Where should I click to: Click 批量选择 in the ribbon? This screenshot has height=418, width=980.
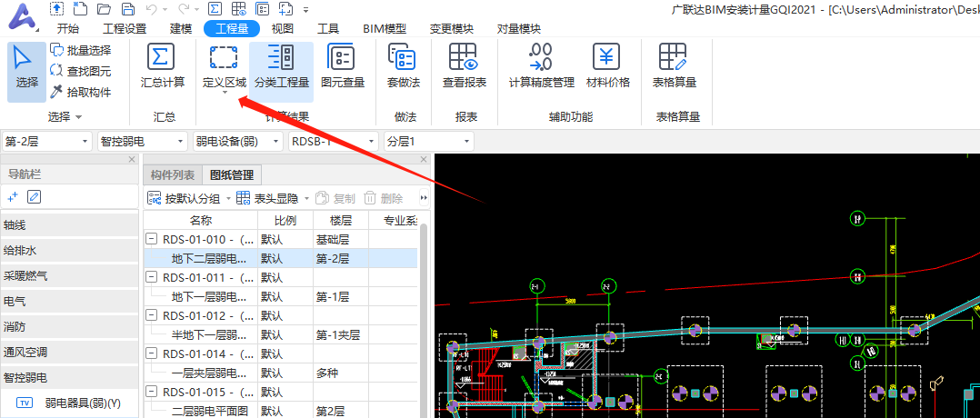click(81, 51)
